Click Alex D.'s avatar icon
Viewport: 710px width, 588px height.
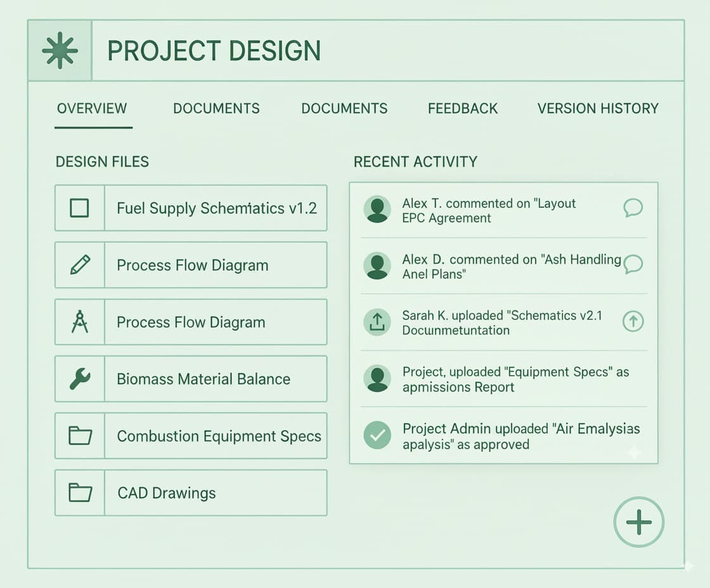[377, 266]
